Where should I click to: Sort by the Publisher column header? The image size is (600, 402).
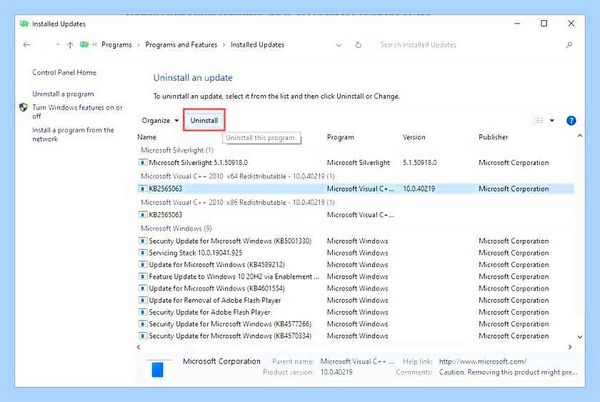[493, 137]
